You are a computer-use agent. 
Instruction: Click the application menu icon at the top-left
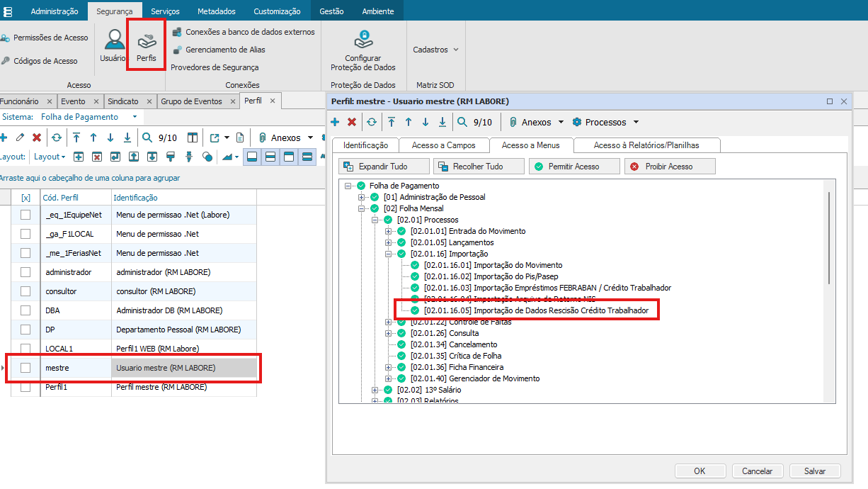point(8,11)
